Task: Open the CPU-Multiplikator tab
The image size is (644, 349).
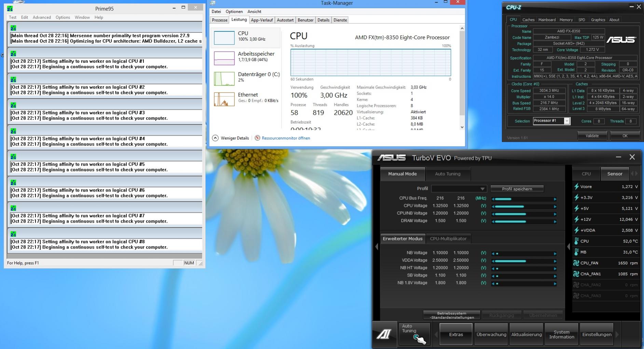Action: (x=448, y=239)
